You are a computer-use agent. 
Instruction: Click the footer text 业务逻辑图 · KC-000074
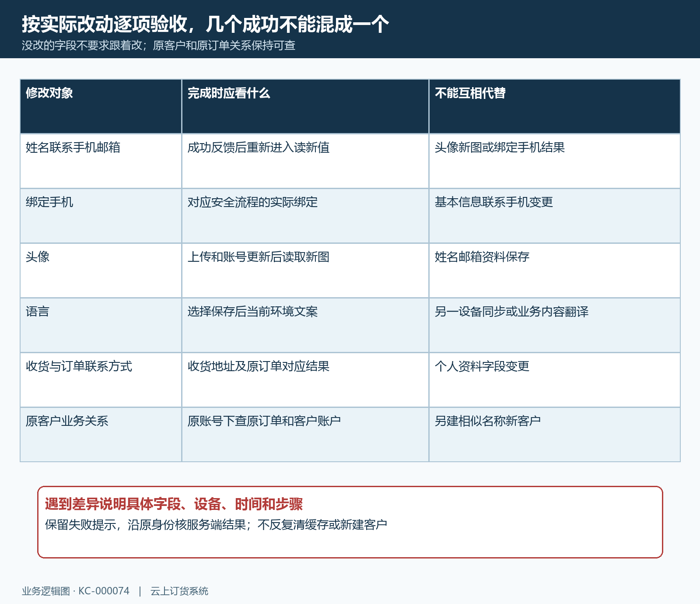76,591
